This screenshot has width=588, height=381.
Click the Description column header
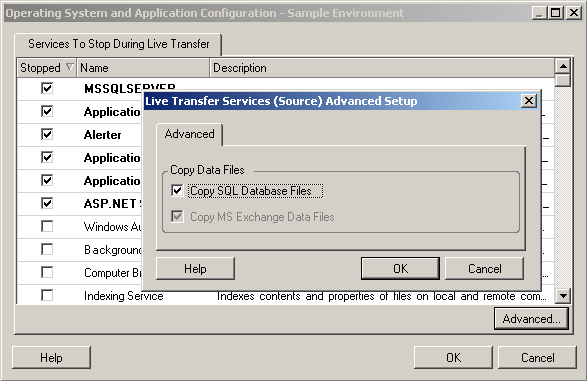tap(382, 68)
